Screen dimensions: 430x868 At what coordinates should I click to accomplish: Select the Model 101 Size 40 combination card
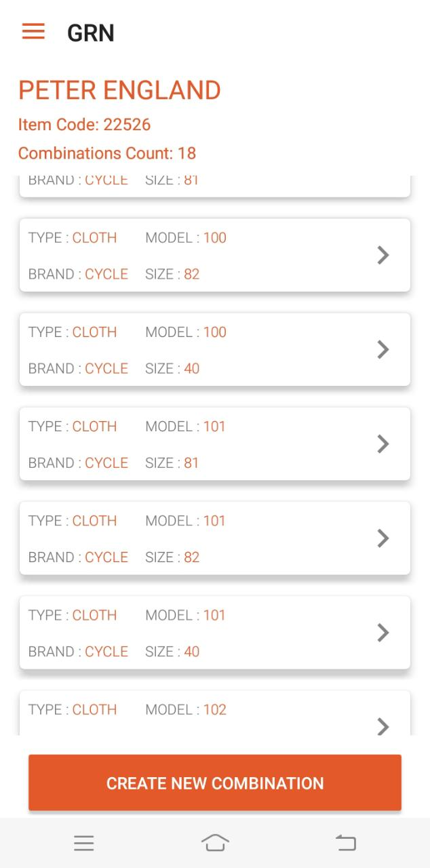pyautogui.click(x=203, y=633)
